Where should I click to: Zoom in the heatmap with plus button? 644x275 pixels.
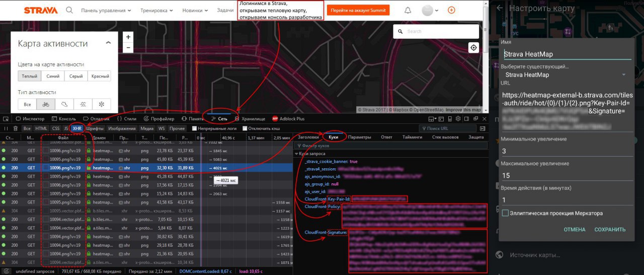click(128, 37)
